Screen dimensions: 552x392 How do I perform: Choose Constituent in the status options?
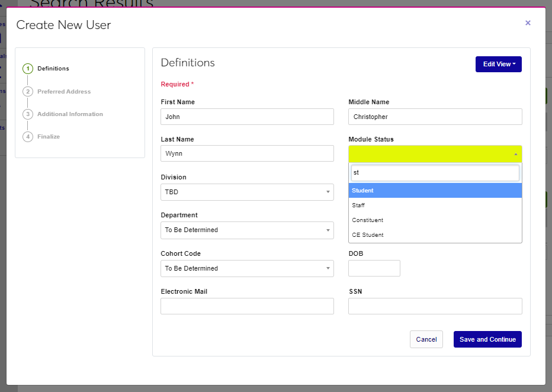[x=435, y=220]
